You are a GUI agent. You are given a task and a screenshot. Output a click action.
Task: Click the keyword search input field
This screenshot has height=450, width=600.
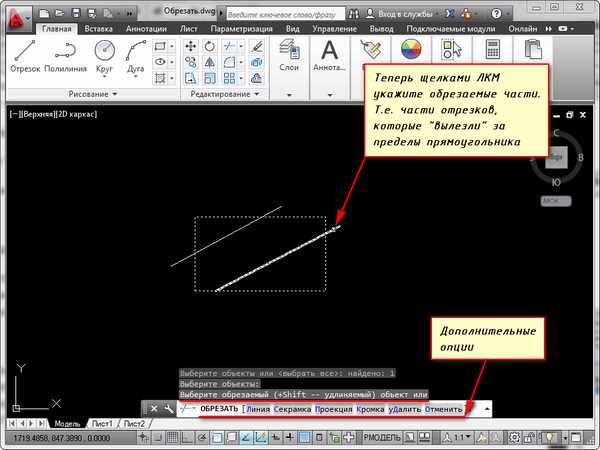click(x=285, y=14)
